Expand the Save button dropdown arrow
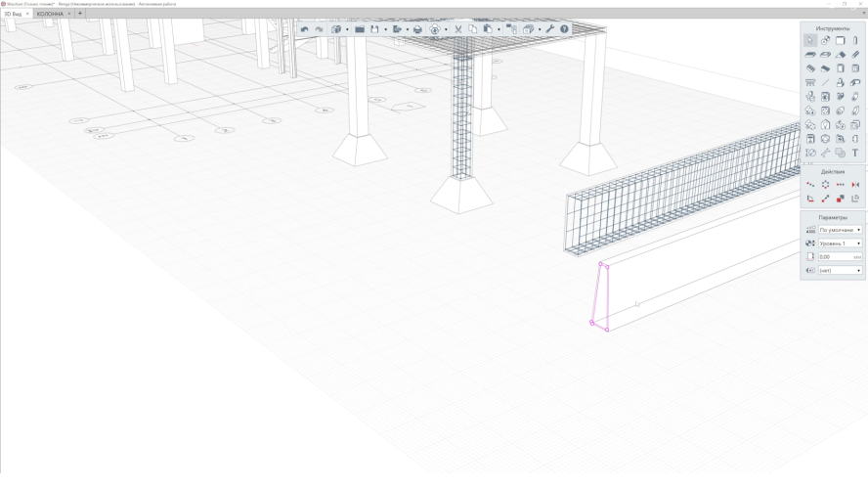The height and width of the screenshot is (489, 868). point(385,29)
